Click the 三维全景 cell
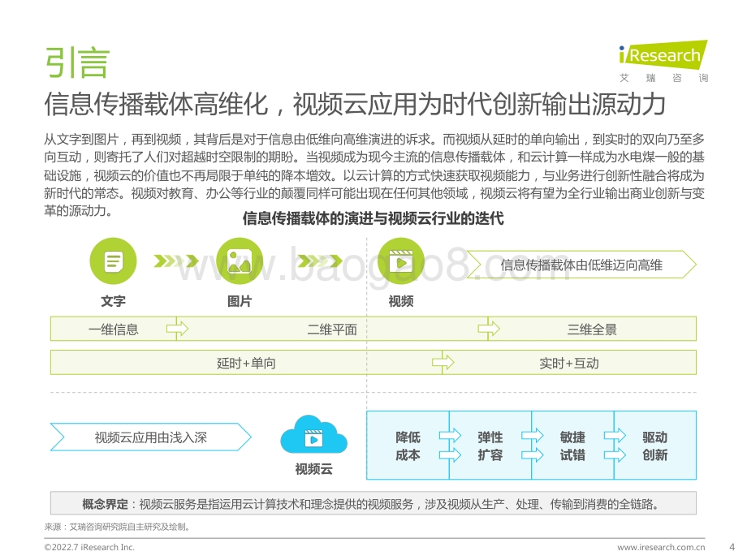Image resolution: width=747 pixels, height=560 pixels. [592, 329]
